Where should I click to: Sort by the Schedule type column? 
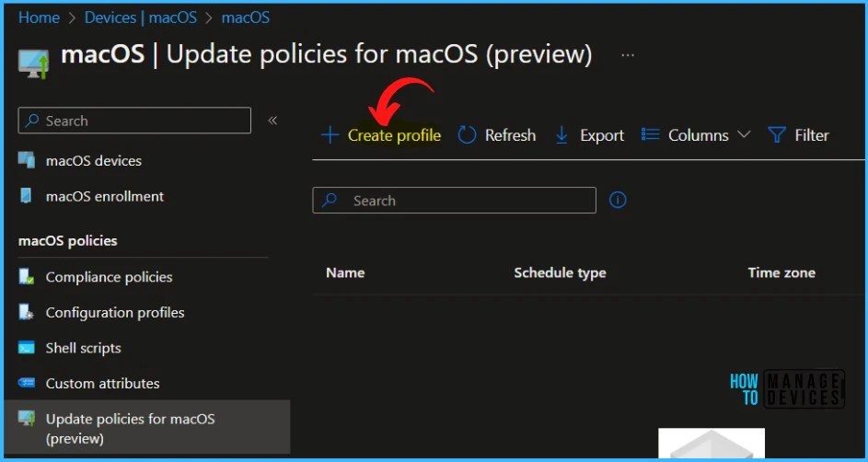pyautogui.click(x=560, y=272)
